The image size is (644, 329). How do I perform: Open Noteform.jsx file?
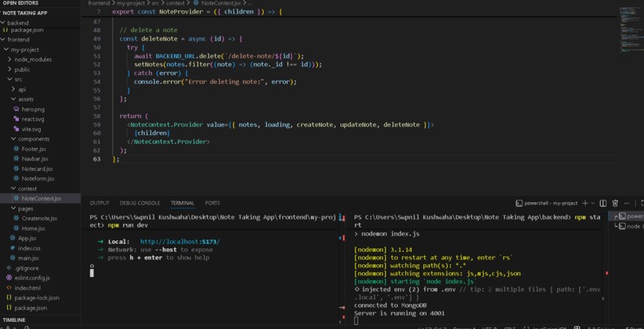tap(40, 179)
